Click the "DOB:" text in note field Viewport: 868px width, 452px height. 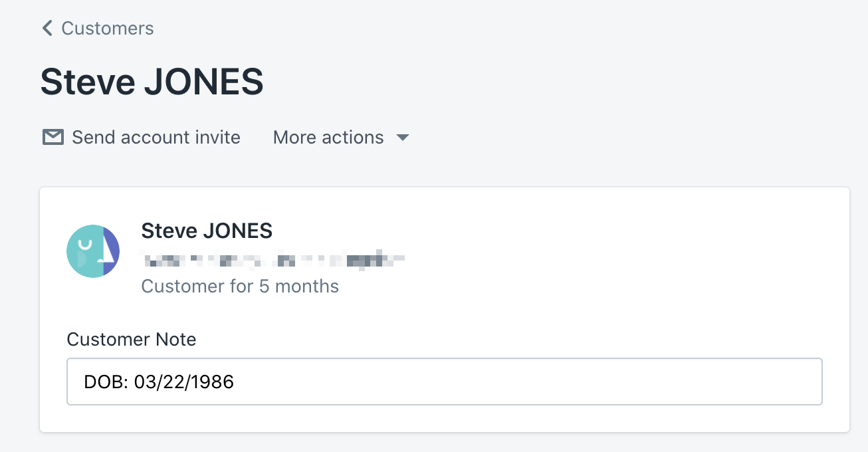click(x=106, y=382)
